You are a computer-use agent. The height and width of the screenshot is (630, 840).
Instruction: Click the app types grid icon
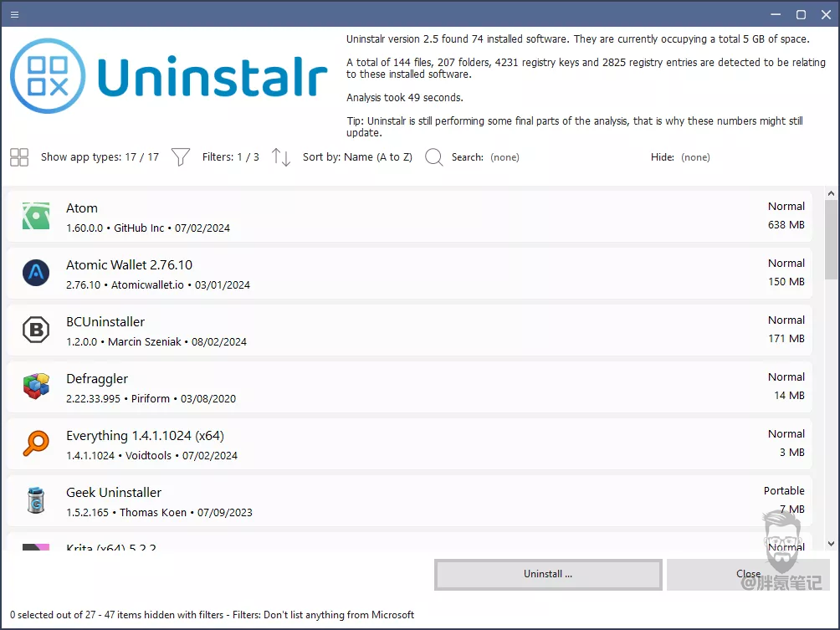(19, 157)
